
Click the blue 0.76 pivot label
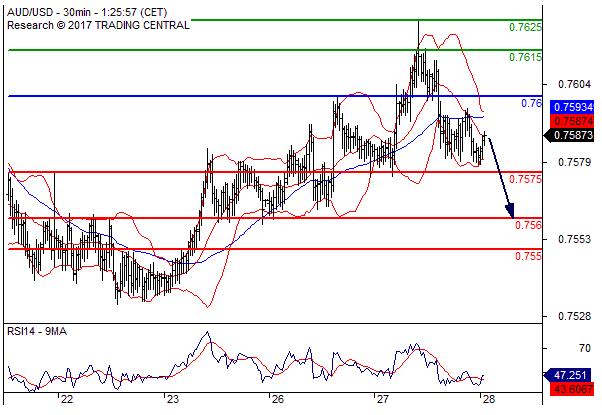point(531,103)
